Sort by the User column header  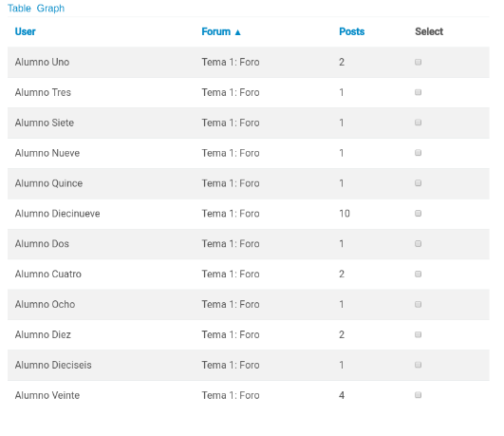click(25, 31)
